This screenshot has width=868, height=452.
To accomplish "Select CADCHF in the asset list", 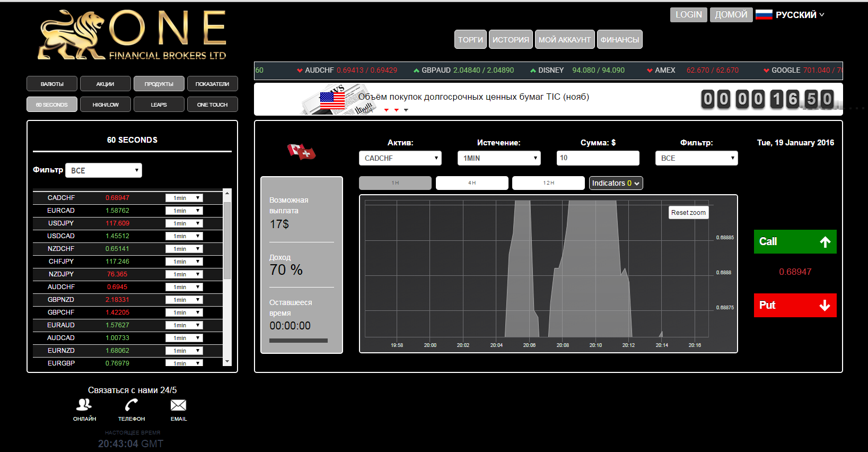I will click(128, 198).
